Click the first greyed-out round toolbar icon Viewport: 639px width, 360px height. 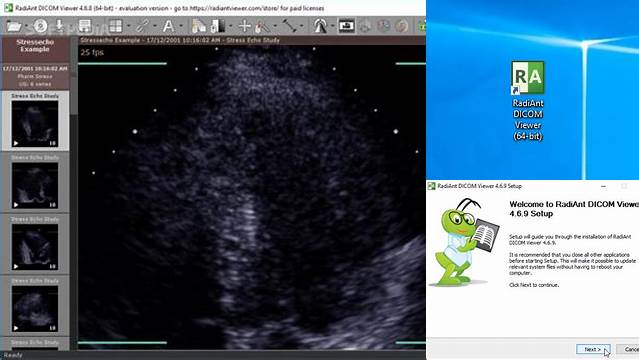(365, 26)
